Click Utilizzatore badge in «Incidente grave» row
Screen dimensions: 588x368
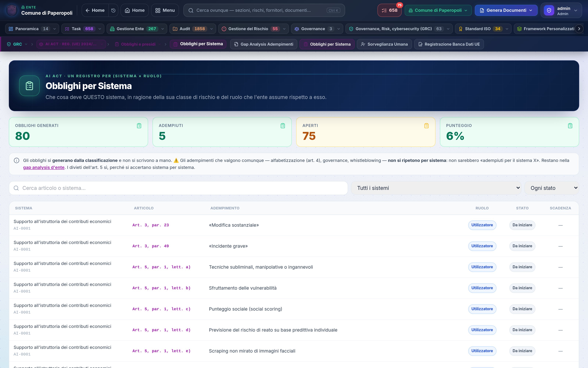pos(482,246)
